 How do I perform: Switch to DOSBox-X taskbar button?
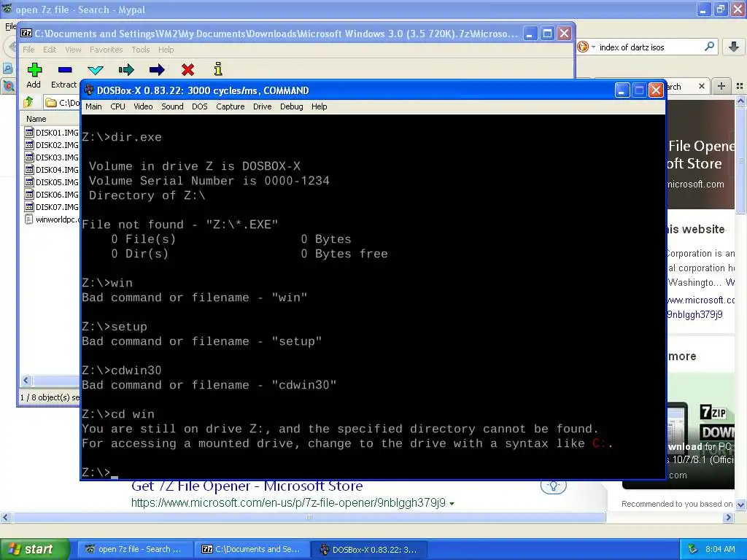(369, 549)
